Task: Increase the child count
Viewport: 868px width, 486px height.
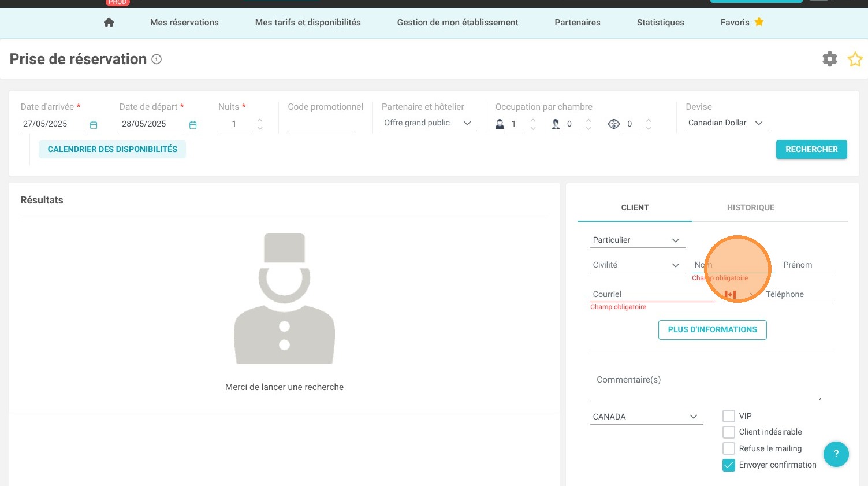Action: click(588, 120)
